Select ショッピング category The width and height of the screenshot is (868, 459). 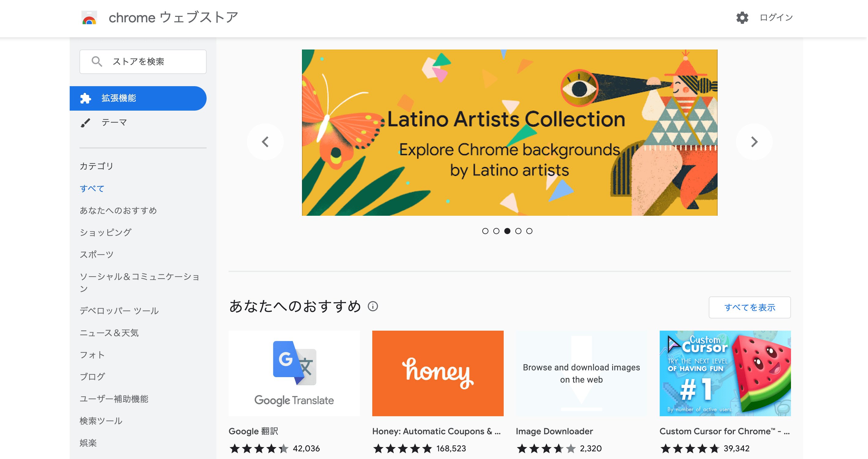(105, 233)
